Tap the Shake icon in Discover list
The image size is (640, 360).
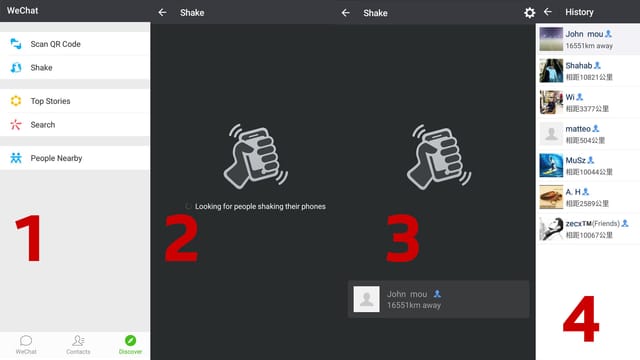[x=16, y=67]
